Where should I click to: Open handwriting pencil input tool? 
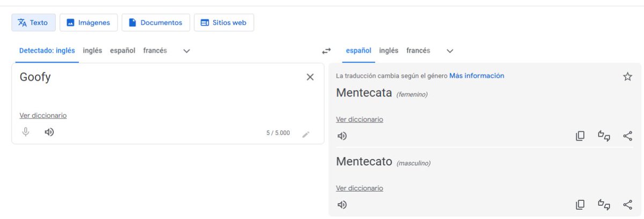(x=306, y=134)
